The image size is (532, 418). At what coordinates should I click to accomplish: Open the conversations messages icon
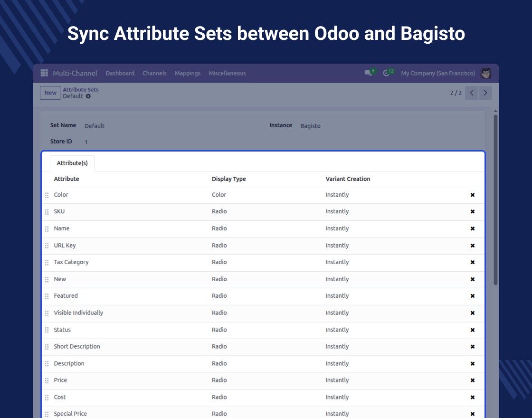click(368, 73)
